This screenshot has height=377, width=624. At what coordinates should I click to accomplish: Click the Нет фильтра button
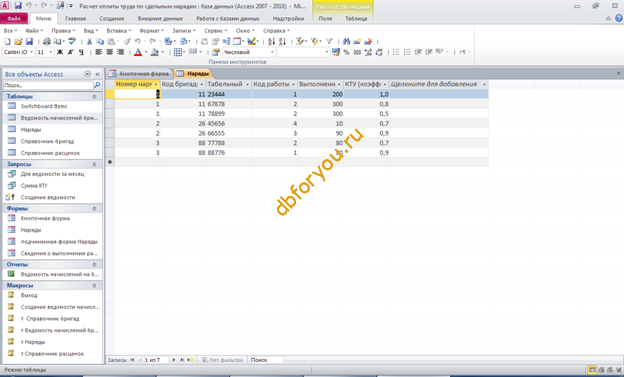(222, 360)
